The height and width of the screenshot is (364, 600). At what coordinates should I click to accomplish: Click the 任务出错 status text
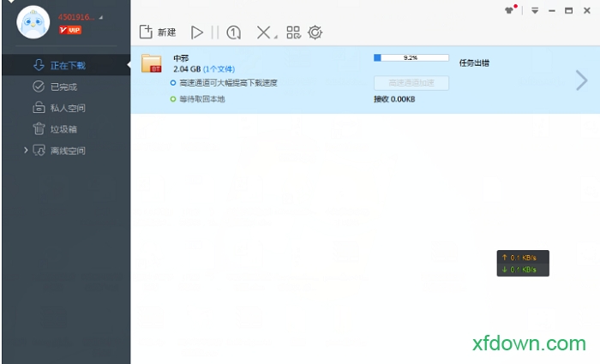coord(474,63)
